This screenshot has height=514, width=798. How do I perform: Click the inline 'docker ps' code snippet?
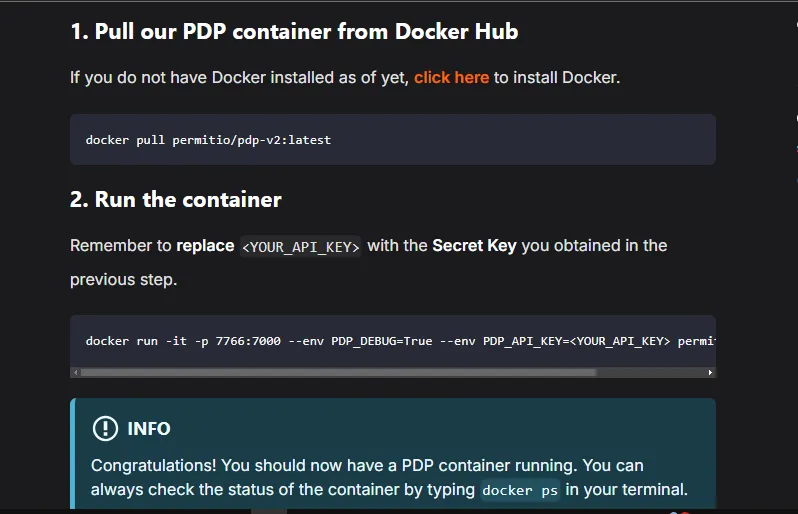click(x=520, y=490)
